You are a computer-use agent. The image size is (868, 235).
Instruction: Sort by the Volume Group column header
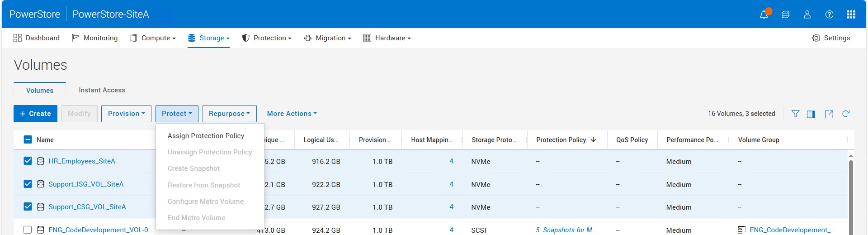click(759, 140)
